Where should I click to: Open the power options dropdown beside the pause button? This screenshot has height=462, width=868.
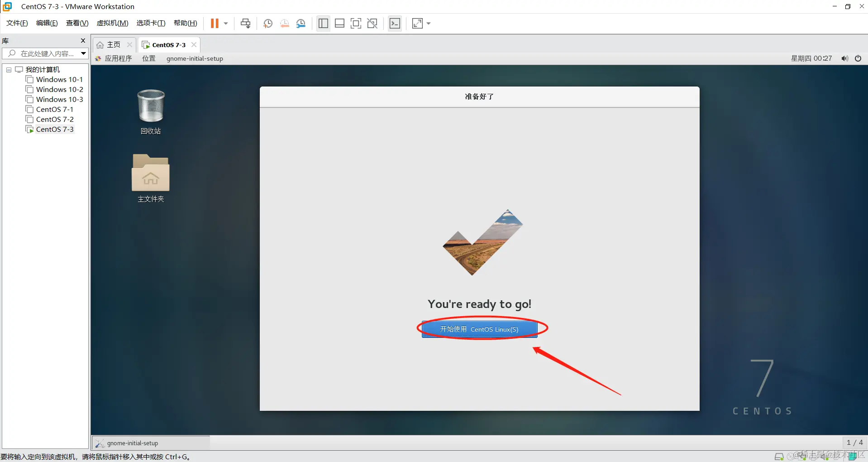[226, 24]
